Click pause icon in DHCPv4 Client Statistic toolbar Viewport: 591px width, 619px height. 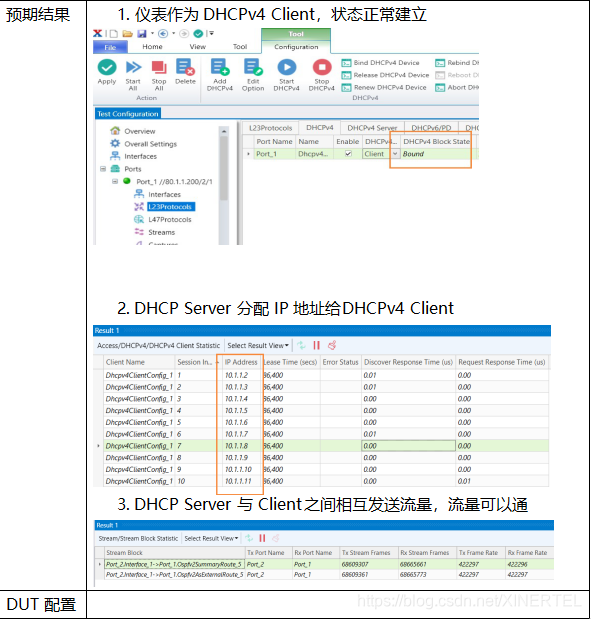(x=316, y=345)
